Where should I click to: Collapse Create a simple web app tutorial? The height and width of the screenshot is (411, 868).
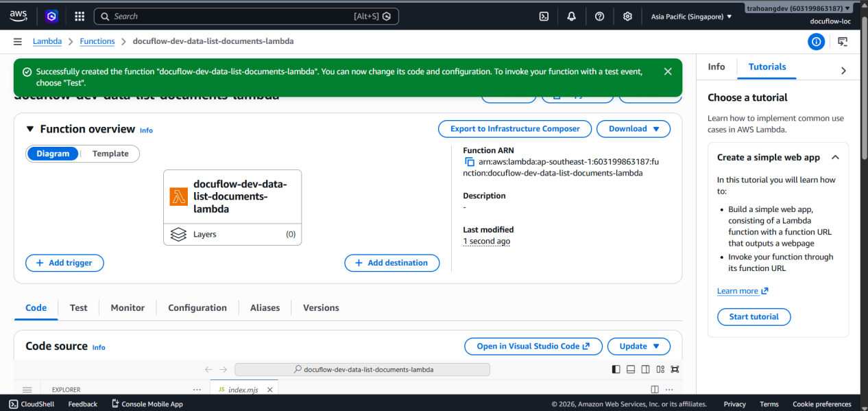(x=835, y=157)
